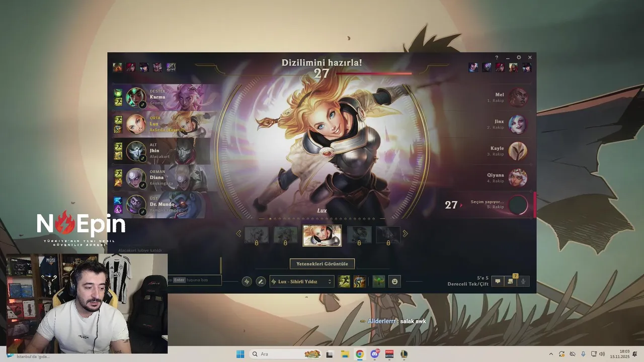Viewport: 644px width, 362px height.
Task: Request swap with Jhin via swap icon
Action: click(143, 158)
